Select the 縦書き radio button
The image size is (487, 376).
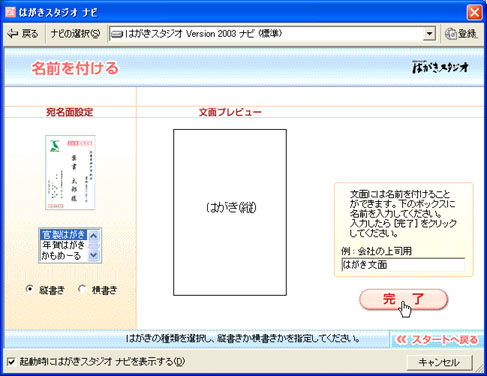[30, 289]
